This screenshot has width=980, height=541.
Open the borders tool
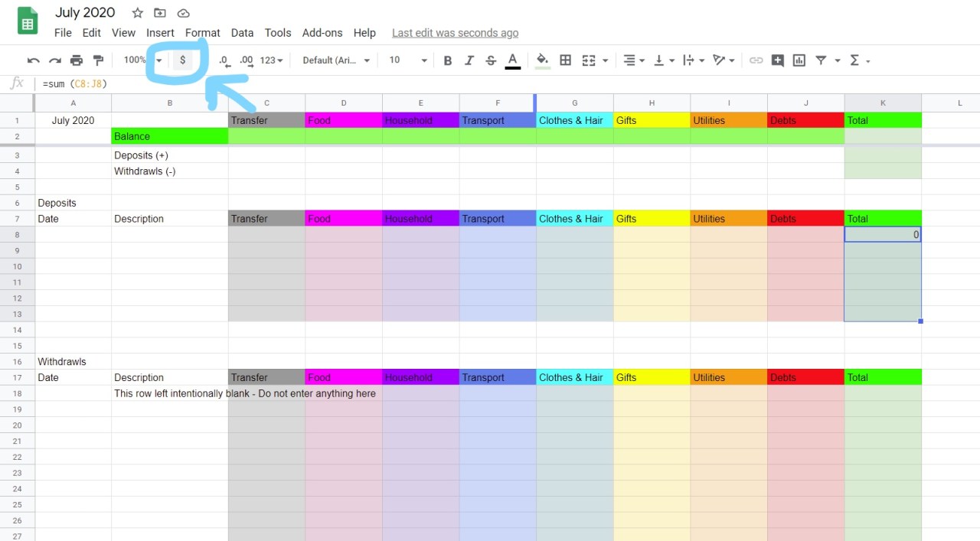564,60
